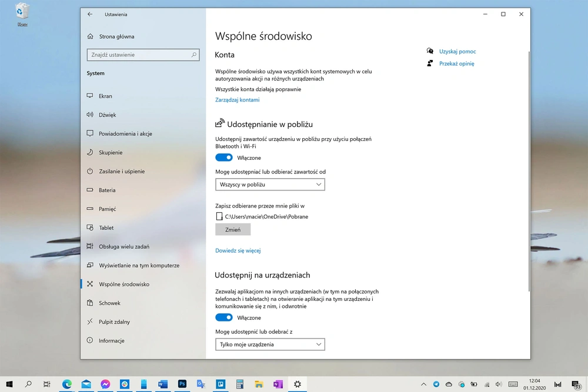Expand the Wszyscy w pobliżu dropdown
Screen dimensions: 588x392
(270, 185)
